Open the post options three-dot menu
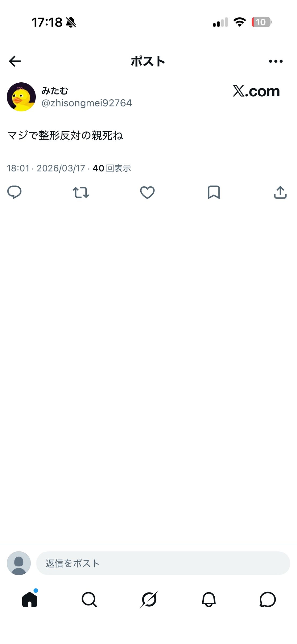Screen dimensions: 297x644 point(275,61)
